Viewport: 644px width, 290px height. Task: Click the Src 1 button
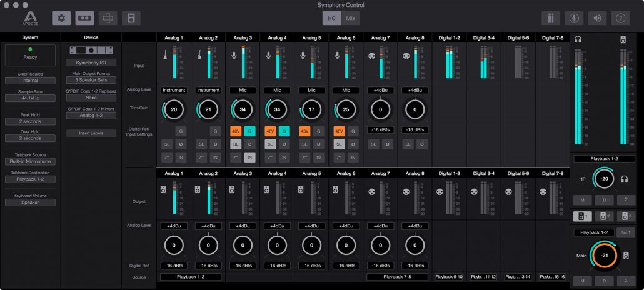625,232
